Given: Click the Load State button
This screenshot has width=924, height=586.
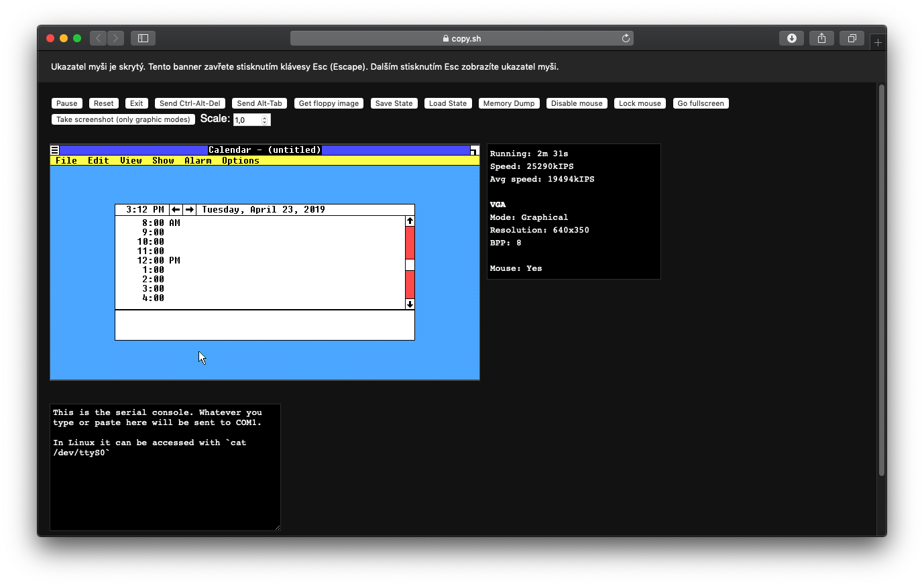Looking at the screenshot, I should [x=448, y=103].
